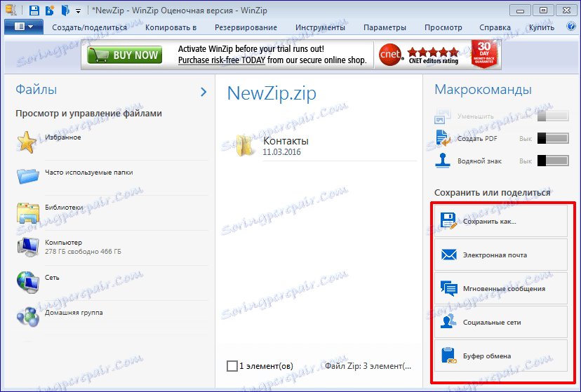Click the Часто используемые папки folder icon
The height and width of the screenshot is (392, 581).
pos(28,175)
